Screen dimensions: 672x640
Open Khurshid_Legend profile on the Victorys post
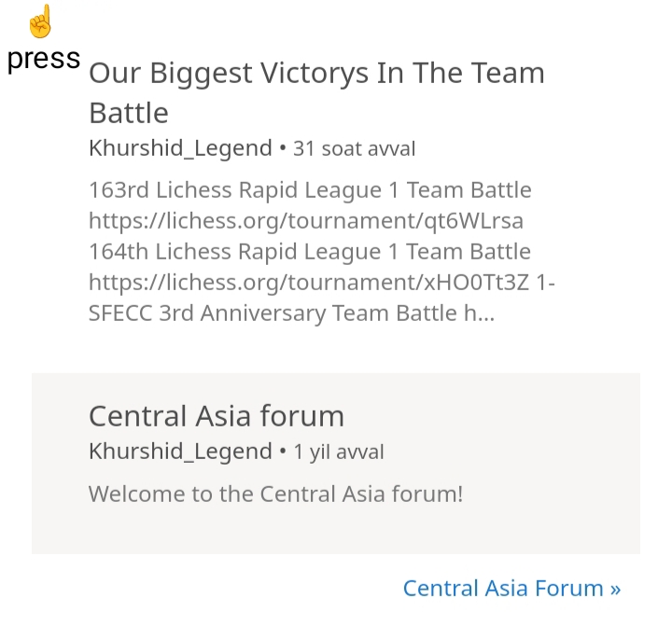pos(180,147)
